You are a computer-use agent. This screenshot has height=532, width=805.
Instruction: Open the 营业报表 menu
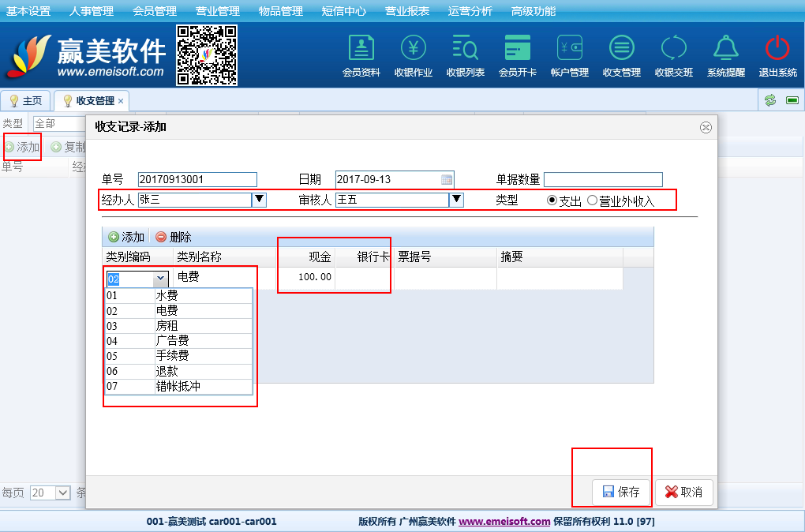click(x=407, y=11)
